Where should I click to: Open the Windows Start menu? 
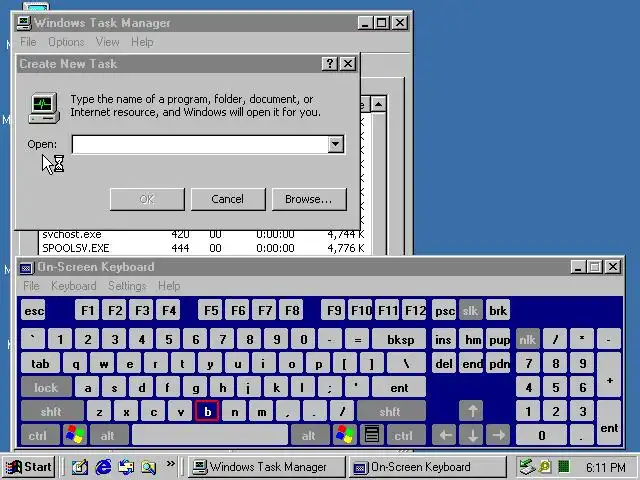pos(29,467)
